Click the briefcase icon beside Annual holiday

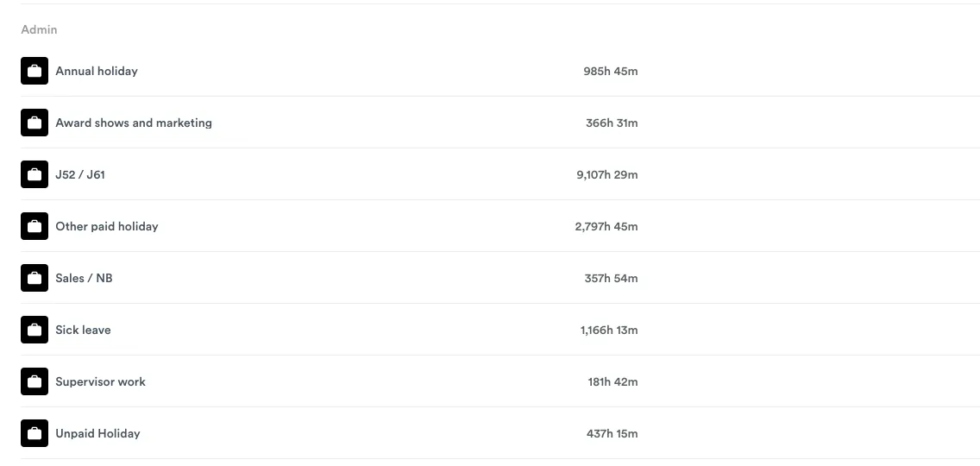[x=35, y=71]
